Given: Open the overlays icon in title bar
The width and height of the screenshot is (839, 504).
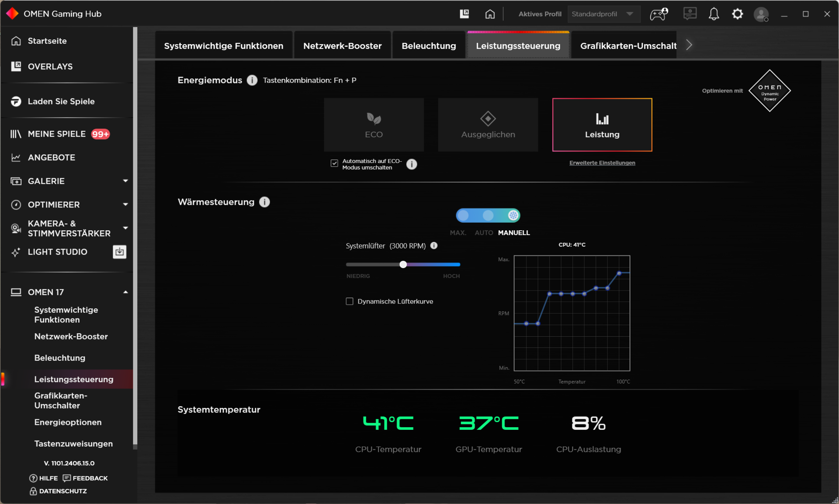Looking at the screenshot, I should [464, 14].
